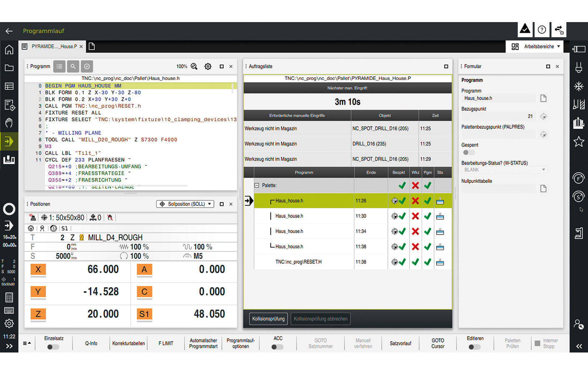This screenshot has height=375, width=588.
Task: Click the Help question mark icon
Action: [542, 30]
